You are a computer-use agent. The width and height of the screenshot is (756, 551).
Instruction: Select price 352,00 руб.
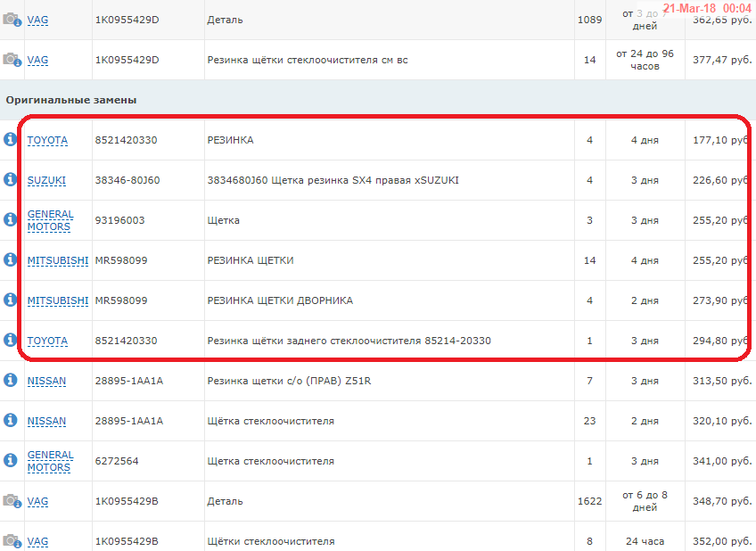coord(722,541)
